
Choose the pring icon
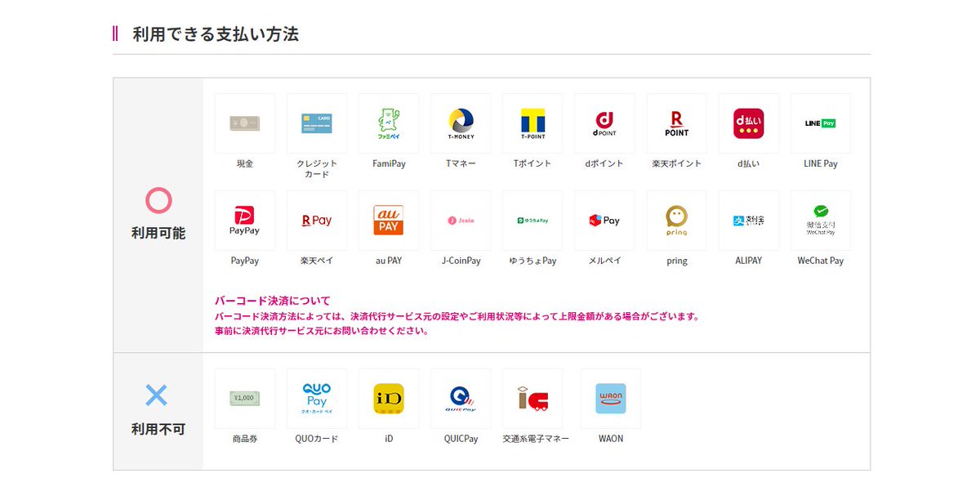click(x=677, y=221)
